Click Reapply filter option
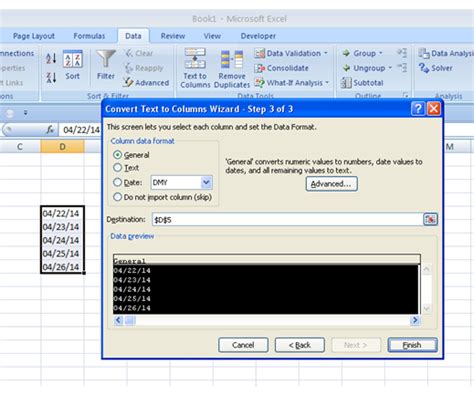The height and width of the screenshot is (395, 474). point(144,68)
